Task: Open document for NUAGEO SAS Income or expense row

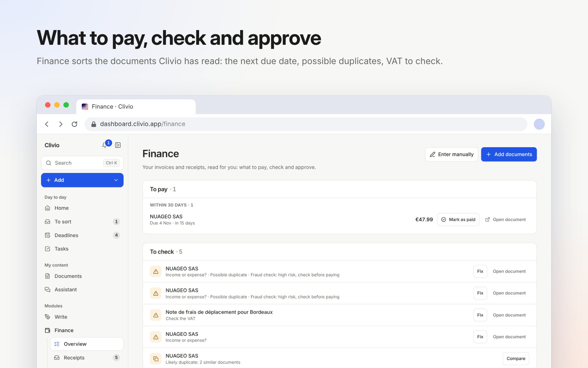Action: pos(509,337)
